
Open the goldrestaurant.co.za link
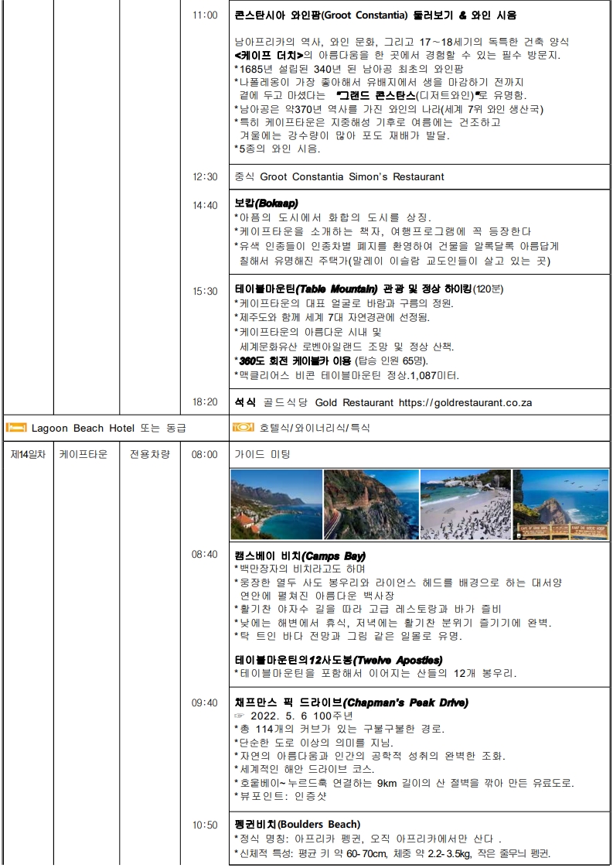tap(465, 402)
